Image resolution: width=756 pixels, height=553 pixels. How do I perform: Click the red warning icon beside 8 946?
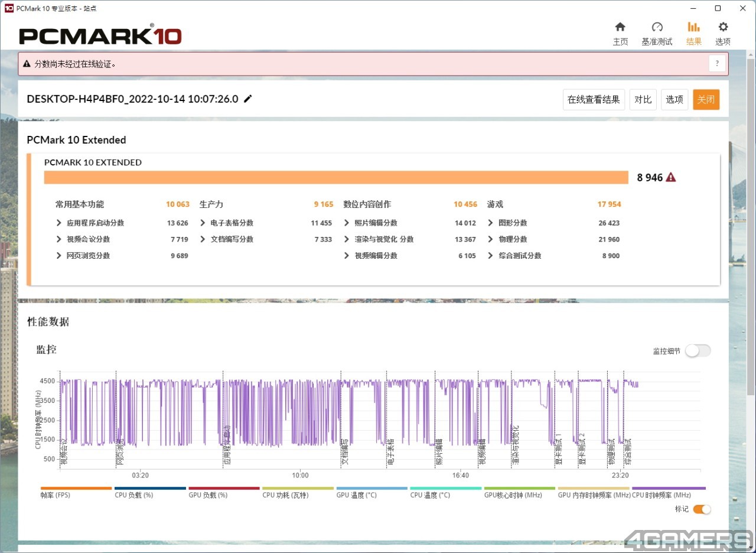[671, 177]
